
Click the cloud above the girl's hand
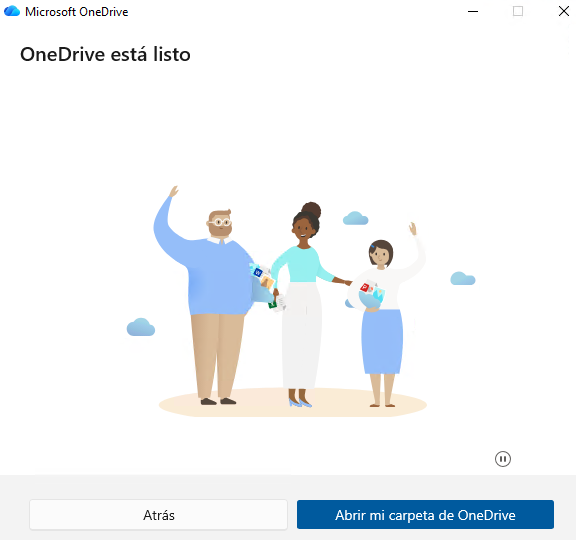tap(355, 218)
